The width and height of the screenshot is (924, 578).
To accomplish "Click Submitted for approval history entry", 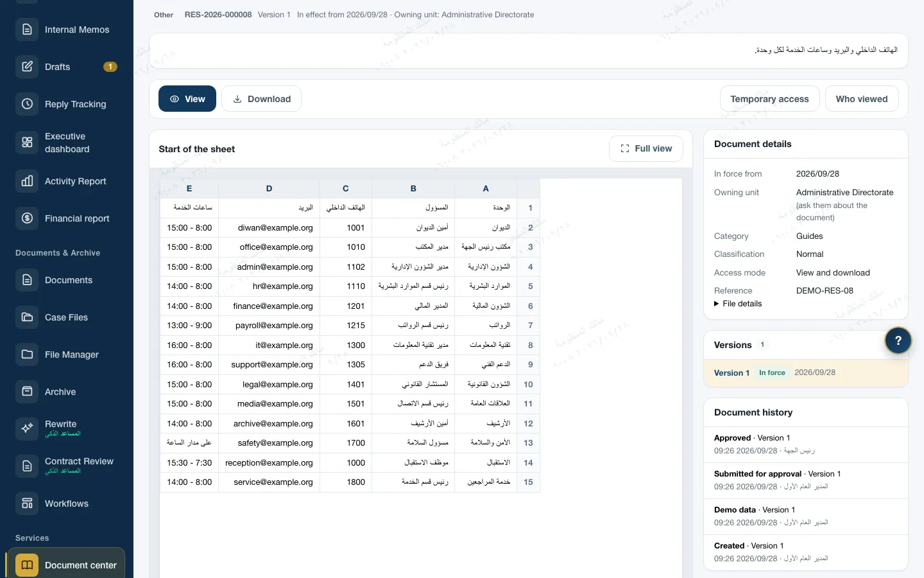I will tap(805, 480).
